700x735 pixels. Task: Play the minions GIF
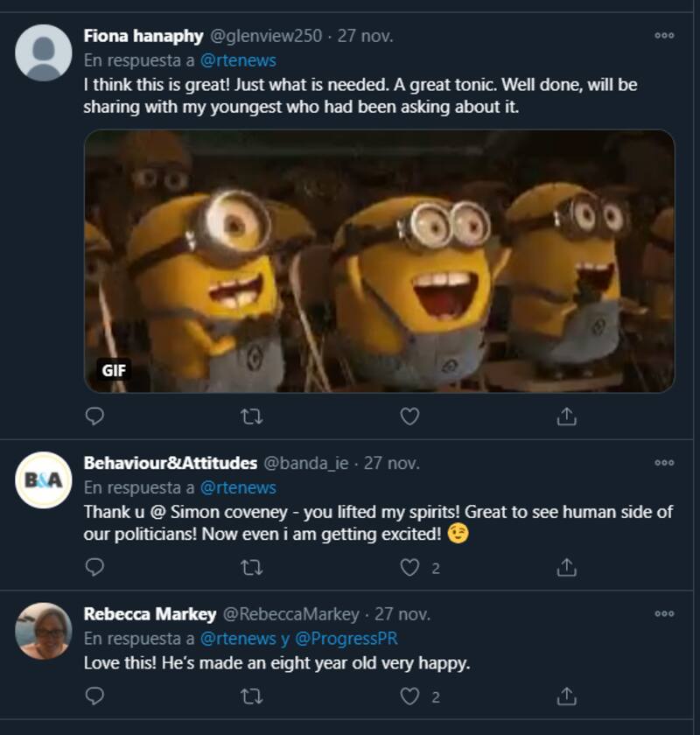(x=379, y=261)
